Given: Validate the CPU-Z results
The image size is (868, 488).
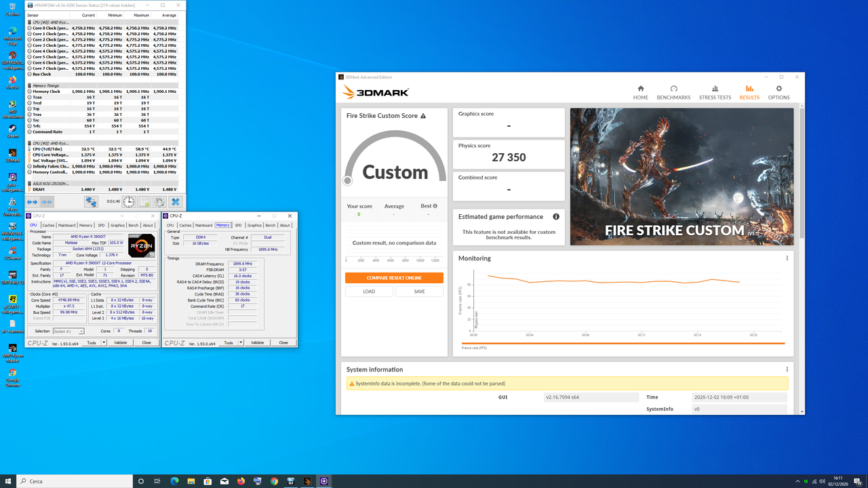Looking at the screenshot, I should (x=120, y=342).
